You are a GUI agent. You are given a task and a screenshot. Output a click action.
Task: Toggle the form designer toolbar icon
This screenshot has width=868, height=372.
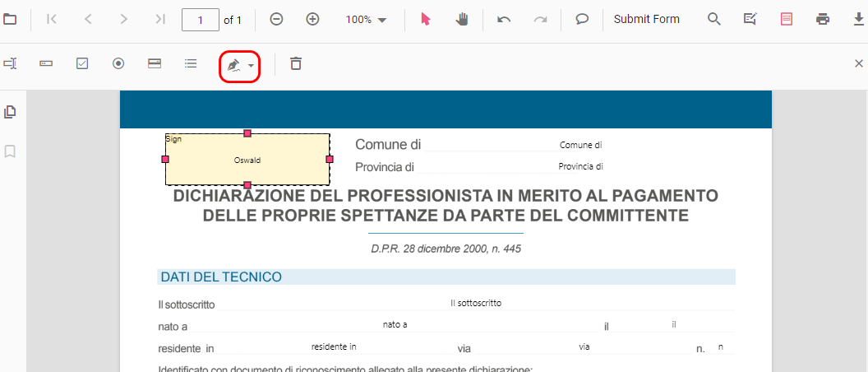click(x=787, y=20)
